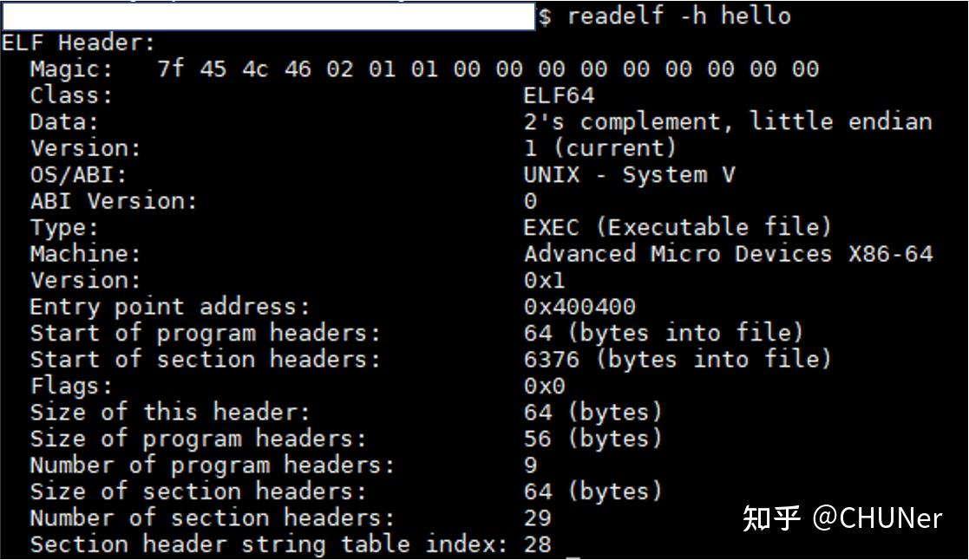Click the 'Start of program headers:' label
This screenshot has width=969, height=560.
click(205, 333)
